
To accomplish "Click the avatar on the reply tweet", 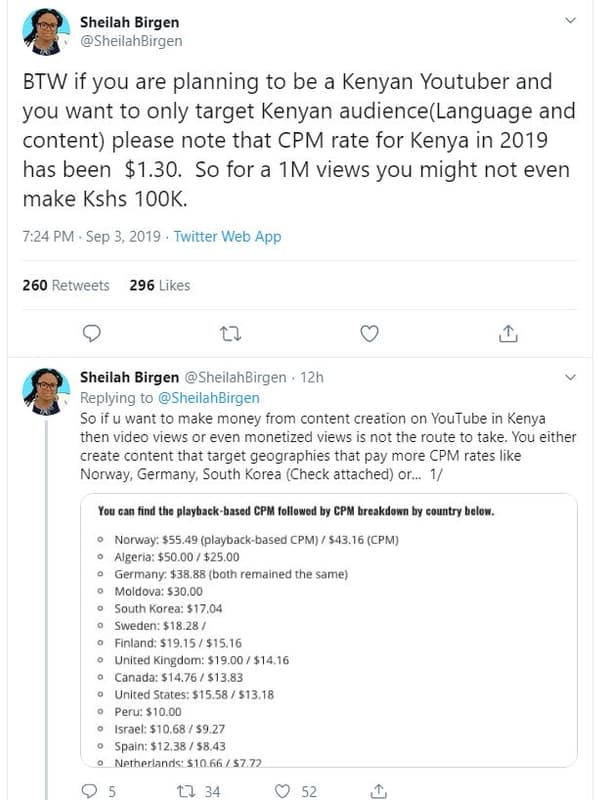I will [47, 381].
